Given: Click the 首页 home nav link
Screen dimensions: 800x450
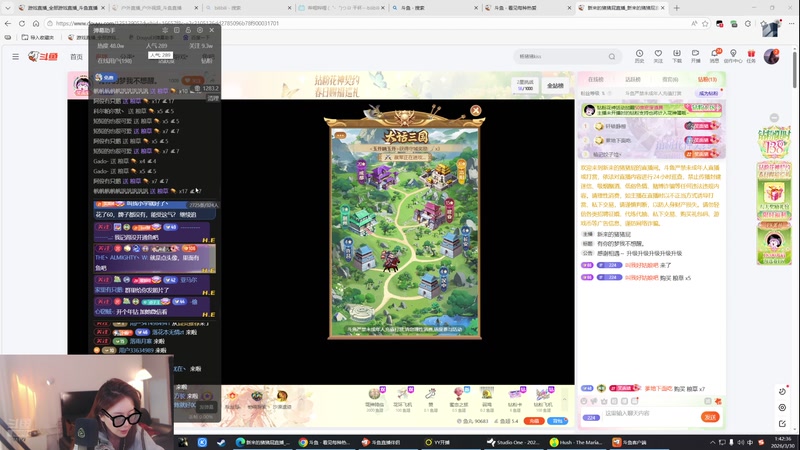Looking at the screenshot, I should pos(77,57).
